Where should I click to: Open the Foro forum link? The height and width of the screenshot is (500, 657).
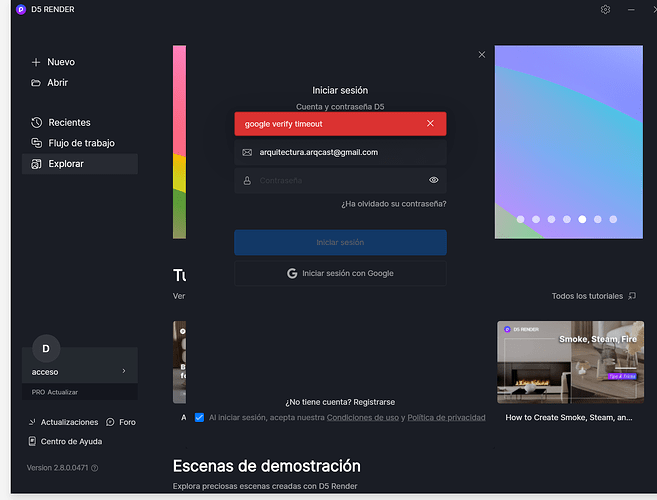click(121, 422)
